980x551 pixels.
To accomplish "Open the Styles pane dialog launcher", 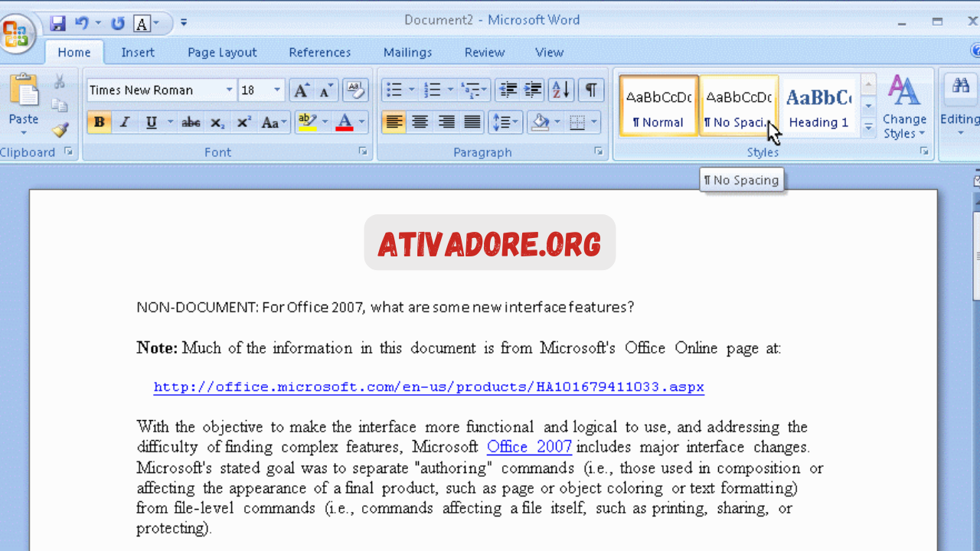I will [924, 152].
